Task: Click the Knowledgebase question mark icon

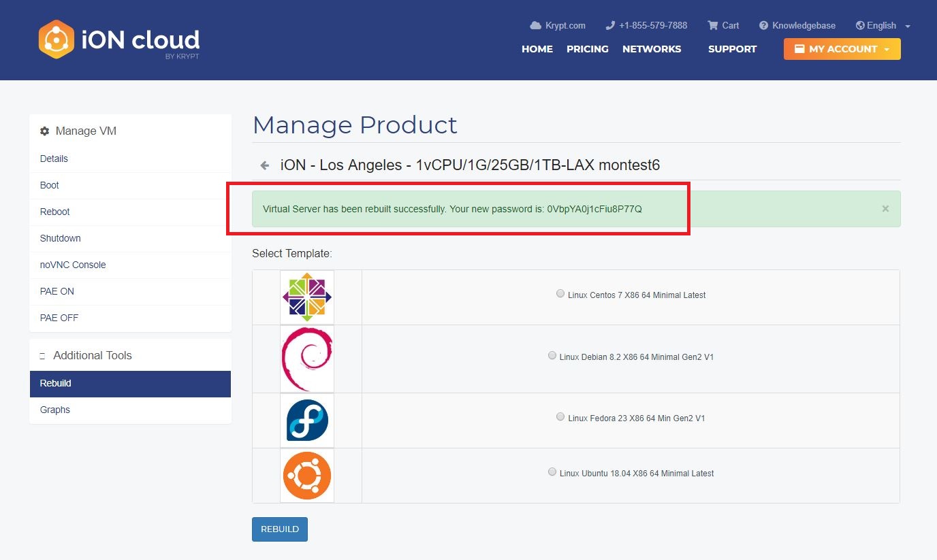Action: 764,26
